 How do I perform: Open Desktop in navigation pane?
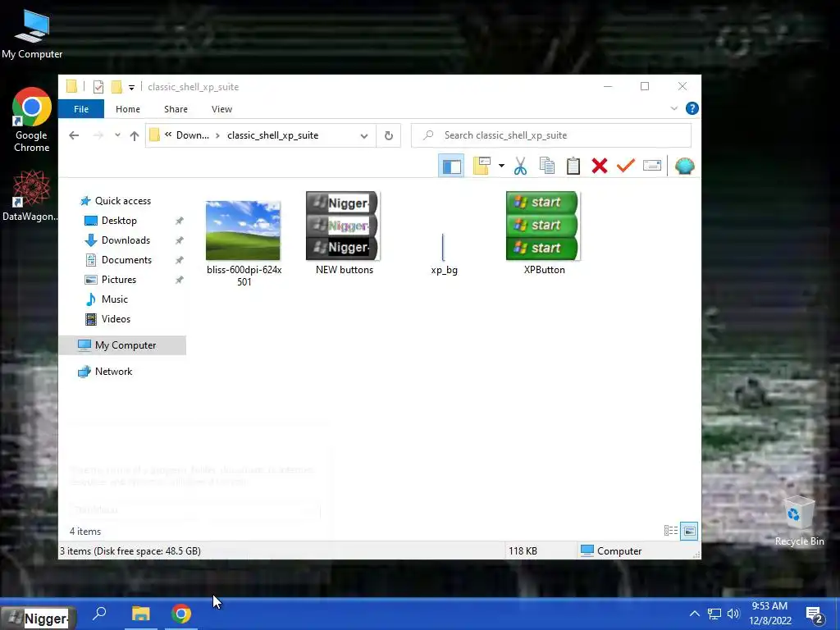[119, 221]
